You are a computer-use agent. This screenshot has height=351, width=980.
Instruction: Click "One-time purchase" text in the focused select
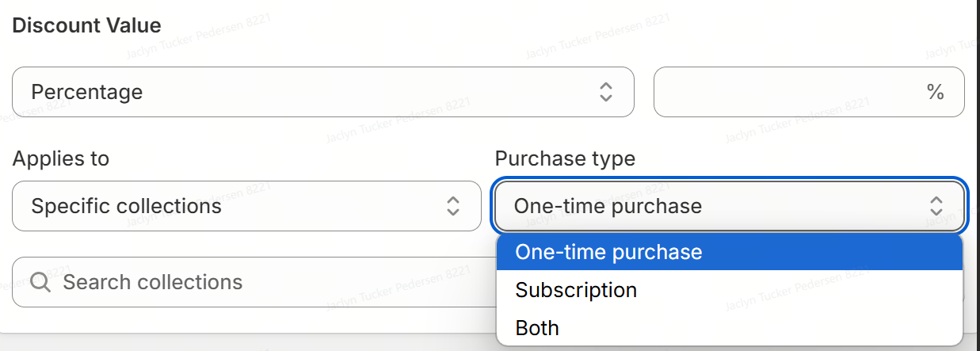[608, 206]
